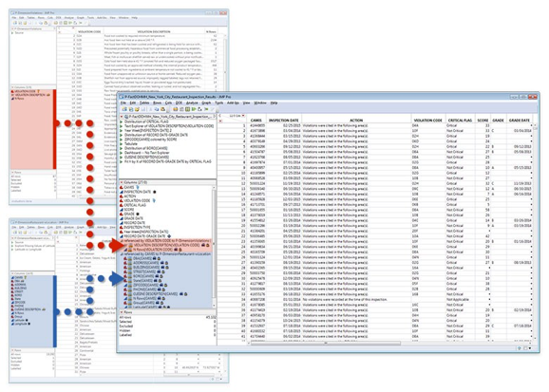549x392 pixels.
Task: Click the CAMIS link ID icon in Columns list
Action: coord(138,188)
